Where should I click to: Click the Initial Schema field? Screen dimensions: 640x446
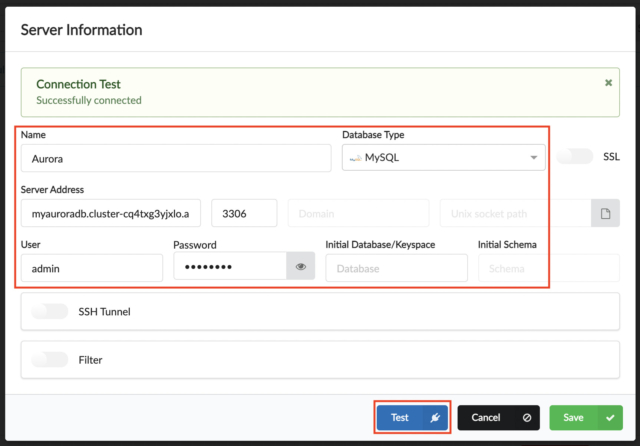click(x=549, y=268)
